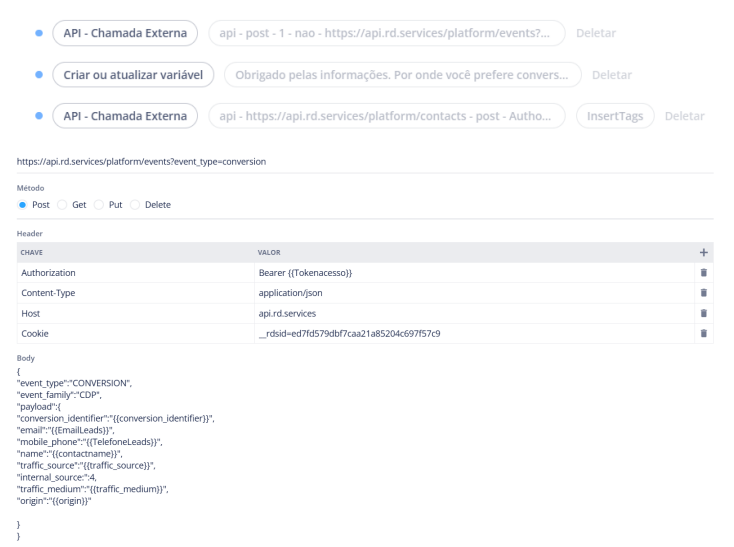Image resolution: width=734 pixels, height=547 pixels.
Task: Select the Post method radio button
Action: 24,205
